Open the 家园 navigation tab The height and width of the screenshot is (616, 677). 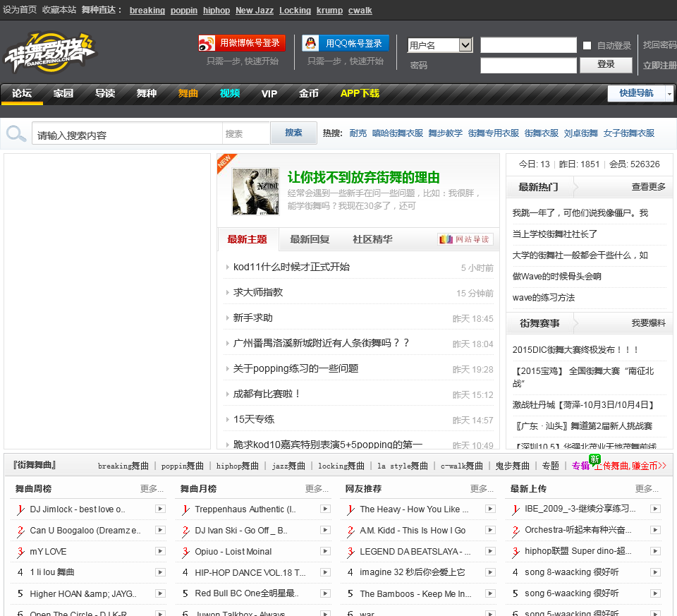tap(63, 93)
